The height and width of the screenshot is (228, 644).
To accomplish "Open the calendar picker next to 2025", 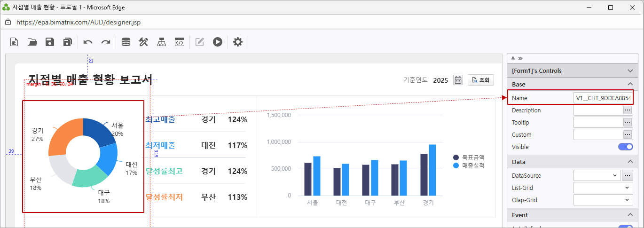I will click(458, 80).
